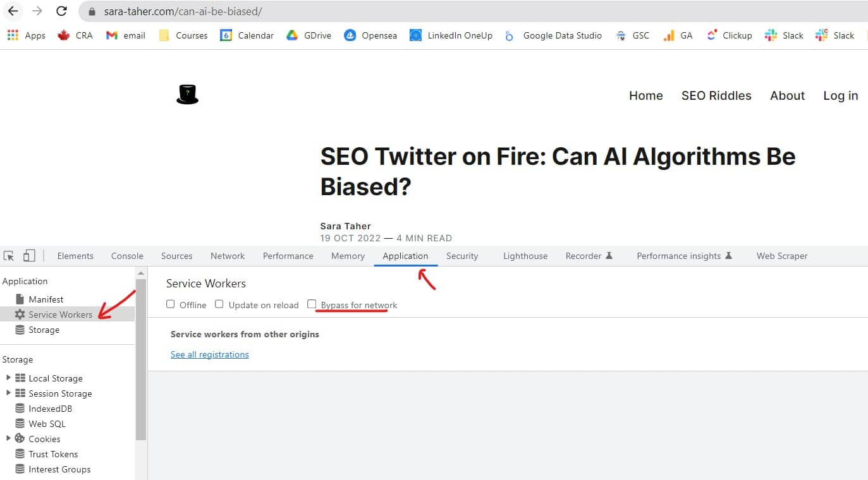
Task: Expand Cookies in the Storage section
Action: point(8,438)
